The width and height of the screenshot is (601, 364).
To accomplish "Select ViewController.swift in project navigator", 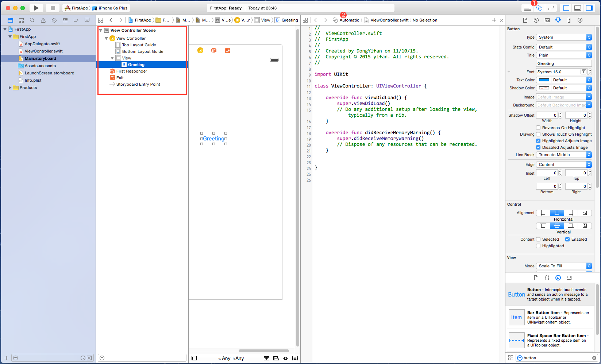I will pyautogui.click(x=43, y=51).
